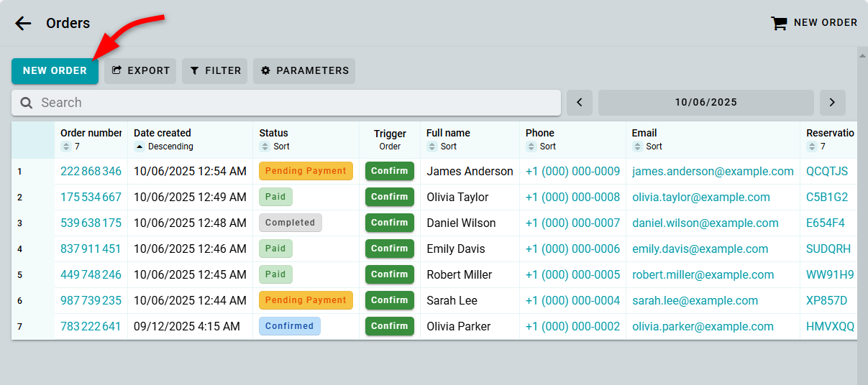Viewport: 868px width, 385px height.
Task: Go to next date with right chevron
Action: coord(832,103)
